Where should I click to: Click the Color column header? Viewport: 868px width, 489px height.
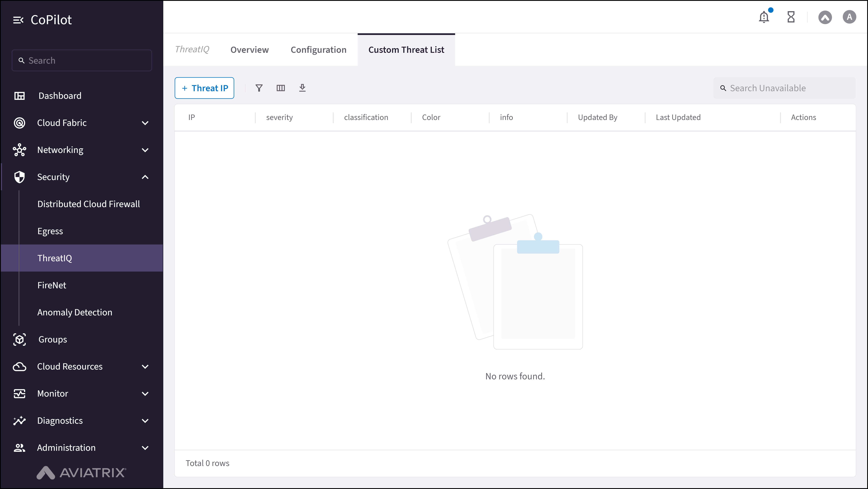431,117
